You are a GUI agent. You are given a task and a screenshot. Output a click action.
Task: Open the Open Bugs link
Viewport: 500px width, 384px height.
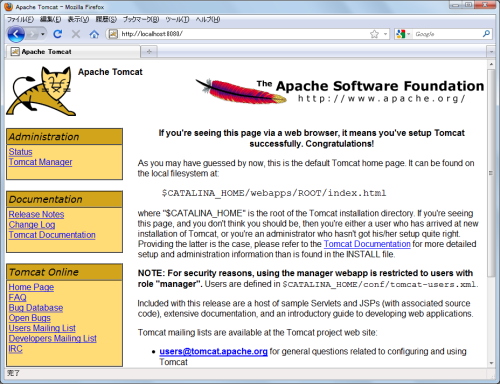click(30, 318)
